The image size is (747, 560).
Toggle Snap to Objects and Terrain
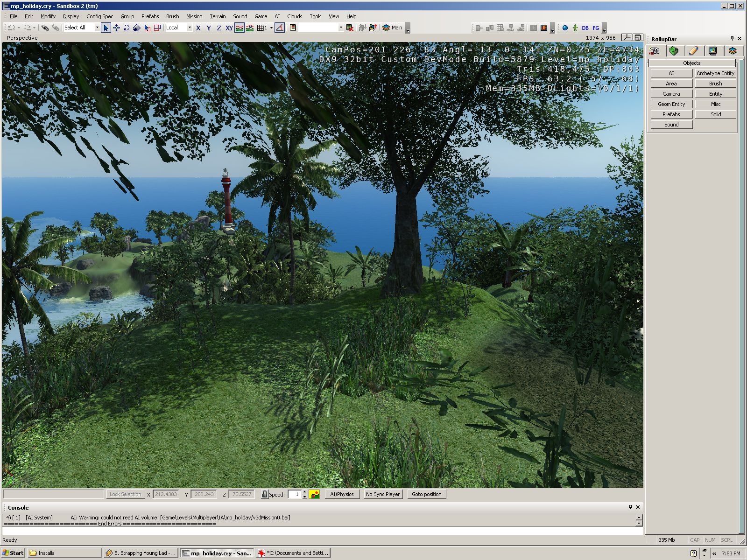[x=250, y=28]
